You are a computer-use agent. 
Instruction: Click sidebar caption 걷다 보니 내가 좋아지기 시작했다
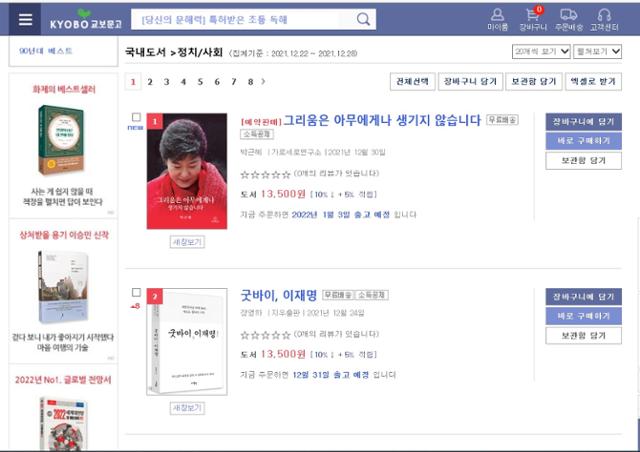pos(63,337)
